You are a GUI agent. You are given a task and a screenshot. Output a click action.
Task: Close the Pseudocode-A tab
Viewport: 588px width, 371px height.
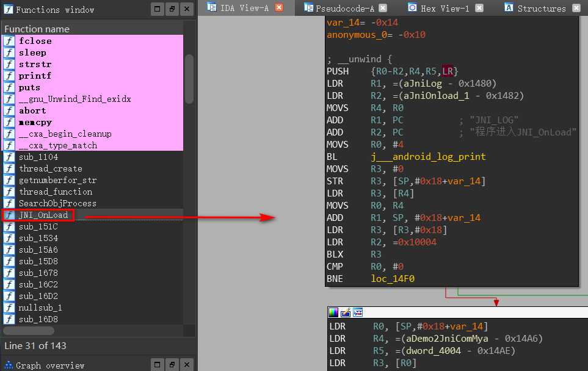(x=382, y=8)
